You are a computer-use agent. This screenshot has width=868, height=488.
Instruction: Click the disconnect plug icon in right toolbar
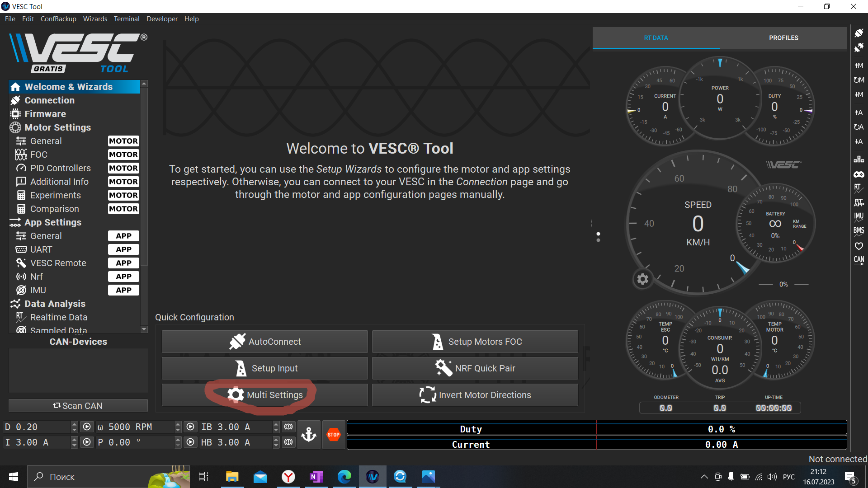(859, 47)
